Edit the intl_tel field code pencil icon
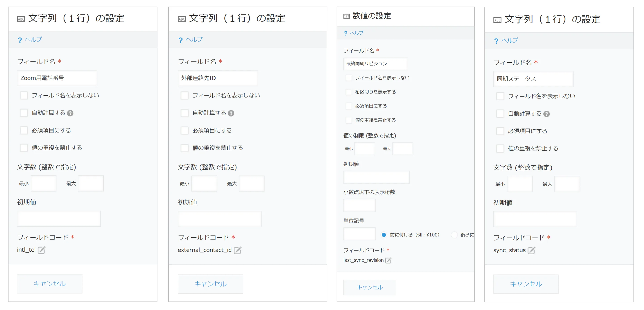Image resolution: width=644 pixels, height=310 pixels. 41,250
